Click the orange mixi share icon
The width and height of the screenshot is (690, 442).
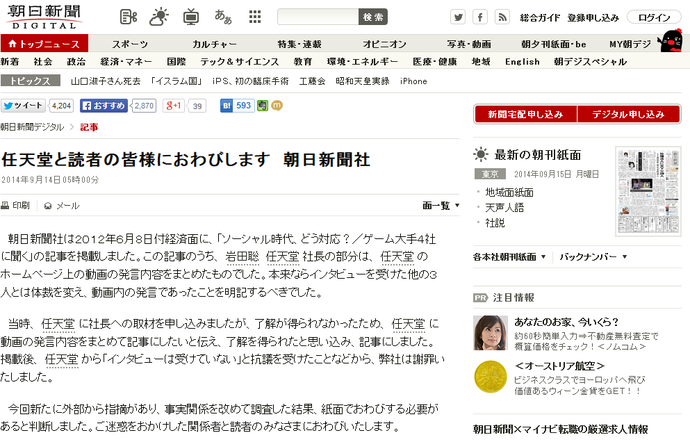pyautogui.click(x=277, y=106)
